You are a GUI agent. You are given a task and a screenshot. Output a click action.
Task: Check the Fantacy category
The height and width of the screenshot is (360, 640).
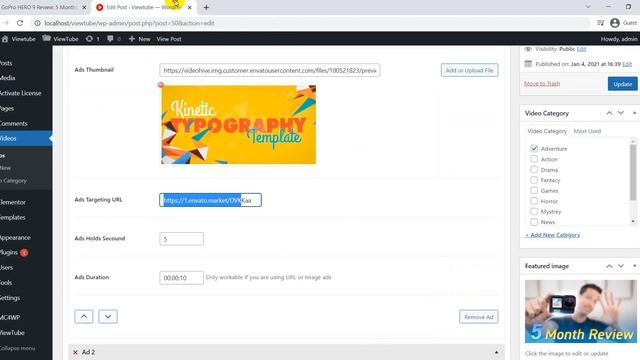click(534, 180)
